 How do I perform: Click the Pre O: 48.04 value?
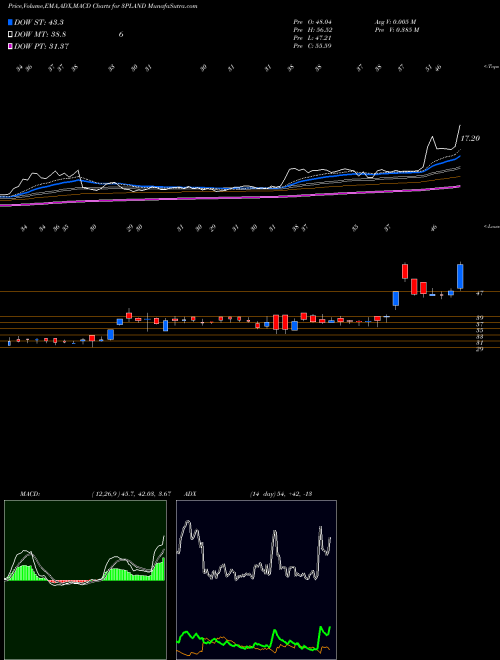[x=312, y=22]
